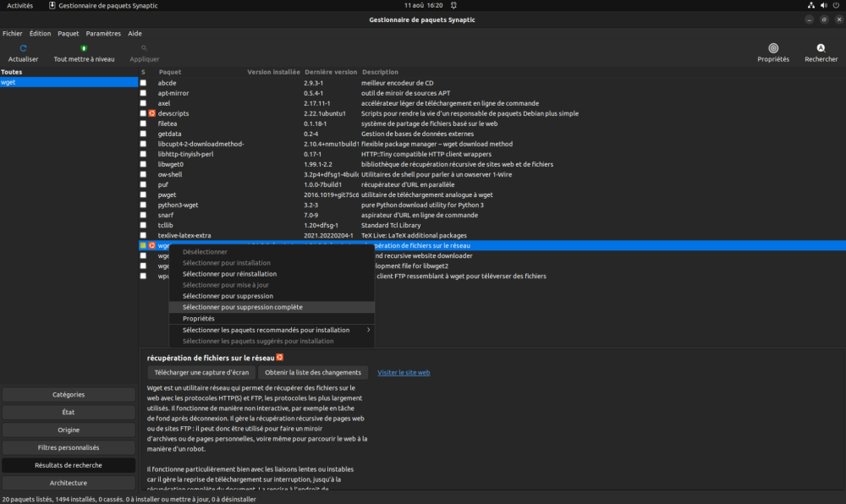Screen dimensions: 846x504
Task: Click the Tout mettre à niveau icon
Action: pyautogui.click(x=84, y=48)
